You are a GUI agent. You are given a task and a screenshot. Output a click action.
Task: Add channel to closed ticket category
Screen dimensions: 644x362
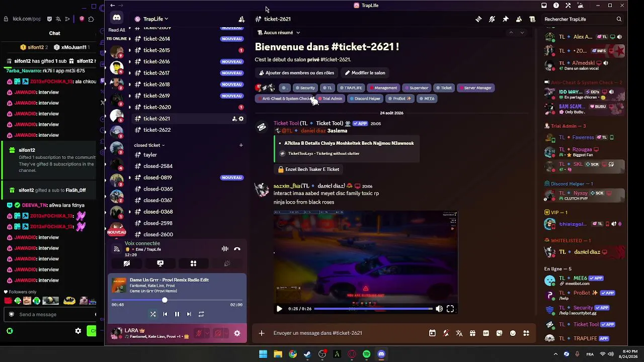[241, 145]
